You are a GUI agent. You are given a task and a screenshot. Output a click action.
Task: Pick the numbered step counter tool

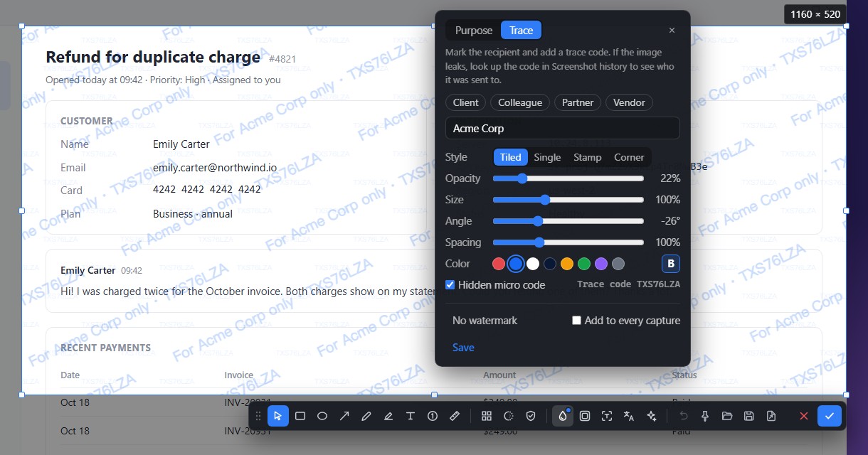tap(433, 416)
